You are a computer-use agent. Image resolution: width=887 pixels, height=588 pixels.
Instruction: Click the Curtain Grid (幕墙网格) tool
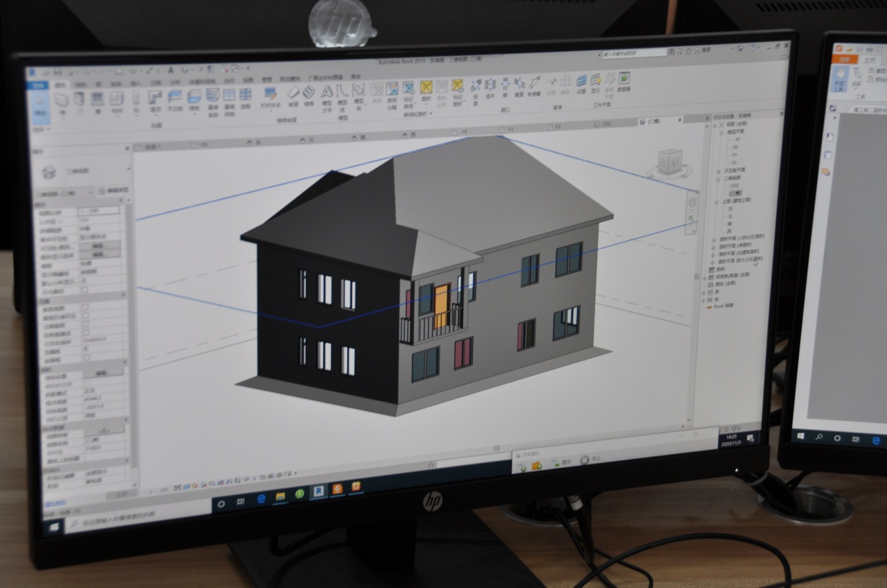[229, 98]
